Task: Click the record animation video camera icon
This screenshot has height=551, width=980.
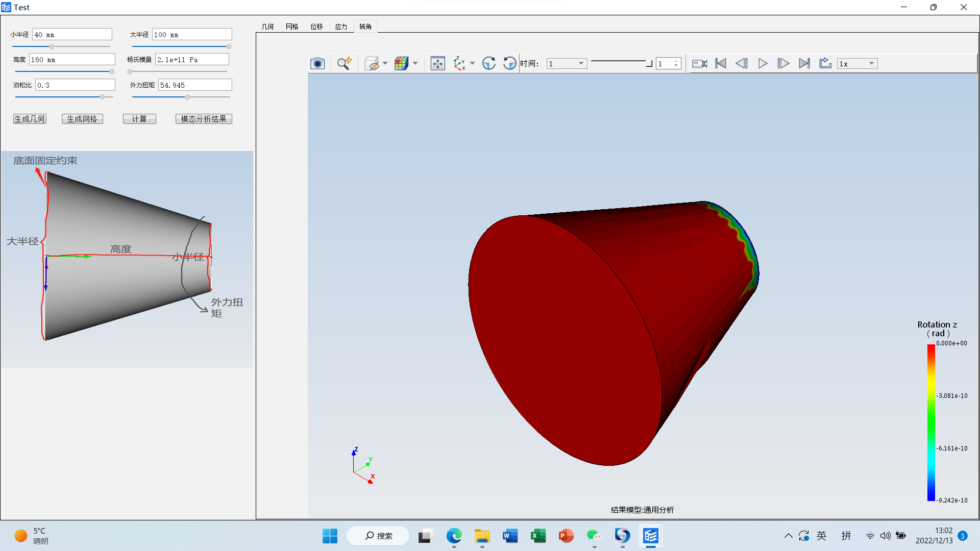Action: (x=700, y=64)
